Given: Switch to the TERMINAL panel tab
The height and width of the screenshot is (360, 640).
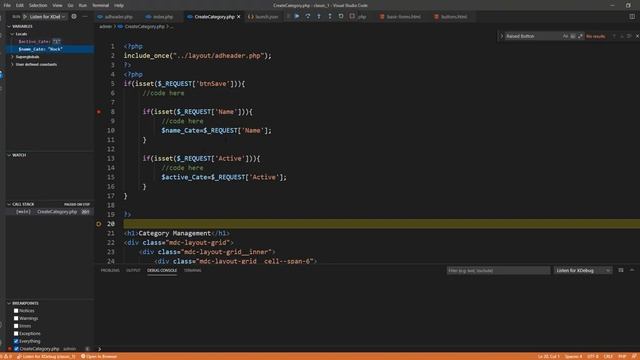Looking at the screenshot, I should click(x=193, y=270).
